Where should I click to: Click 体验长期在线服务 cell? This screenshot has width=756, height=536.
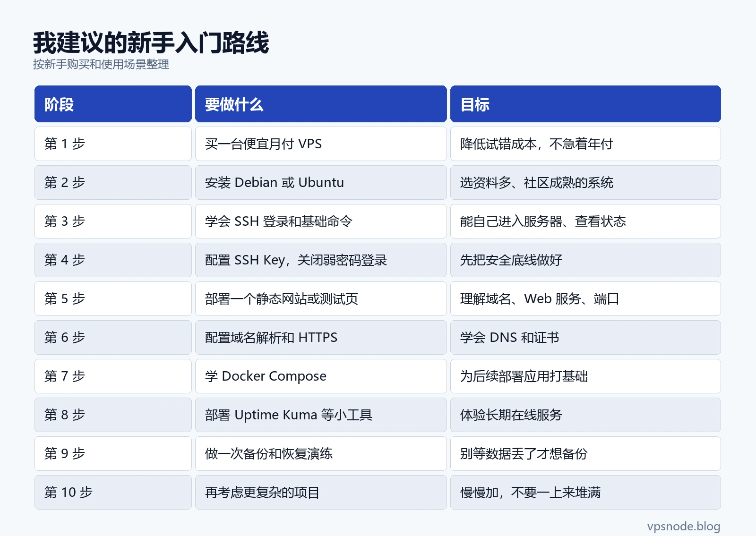point(585,415)
